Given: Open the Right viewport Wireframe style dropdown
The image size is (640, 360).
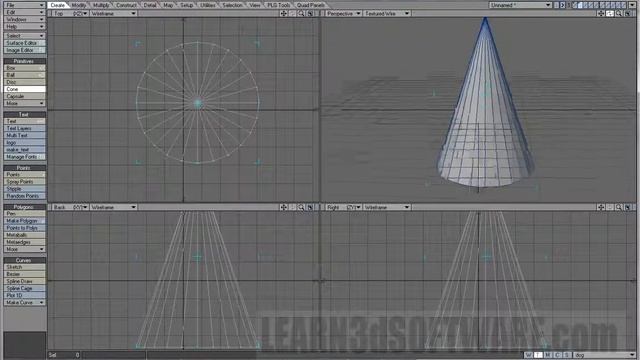Looking at the screenshot, I should pyautogui.click(x=386, y=207).
